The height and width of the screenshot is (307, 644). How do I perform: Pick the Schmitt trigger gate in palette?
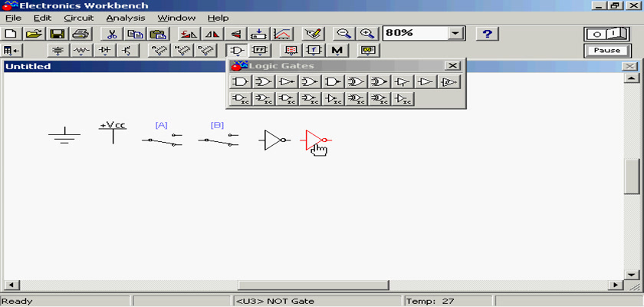click(x=449, y=82)
